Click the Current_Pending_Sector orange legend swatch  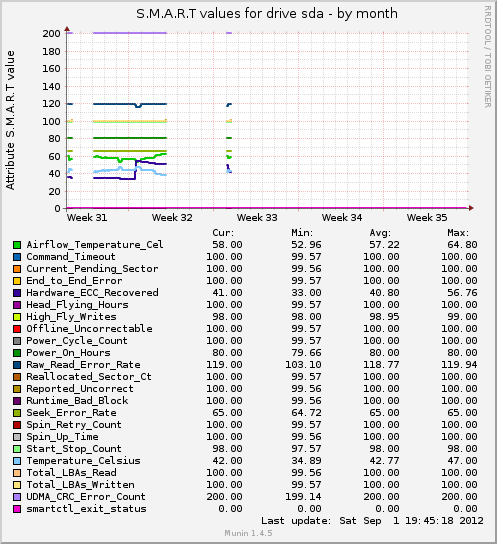click(17, 269)
